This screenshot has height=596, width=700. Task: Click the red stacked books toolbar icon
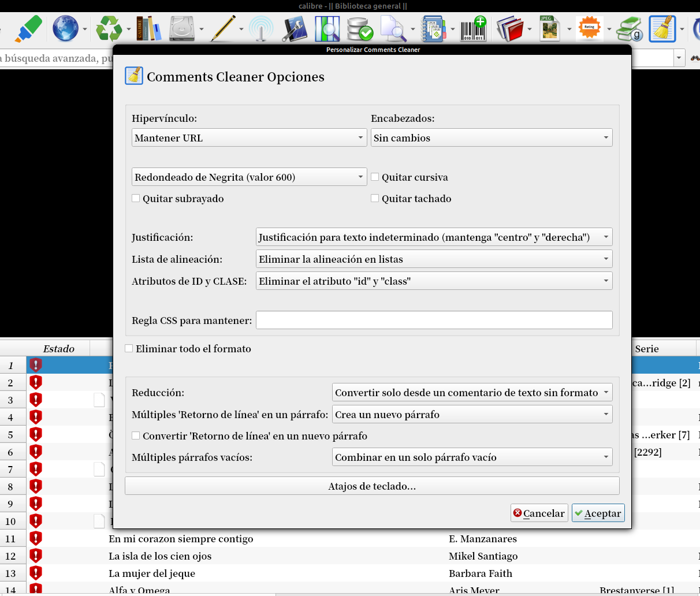click(x=509, y=28)
